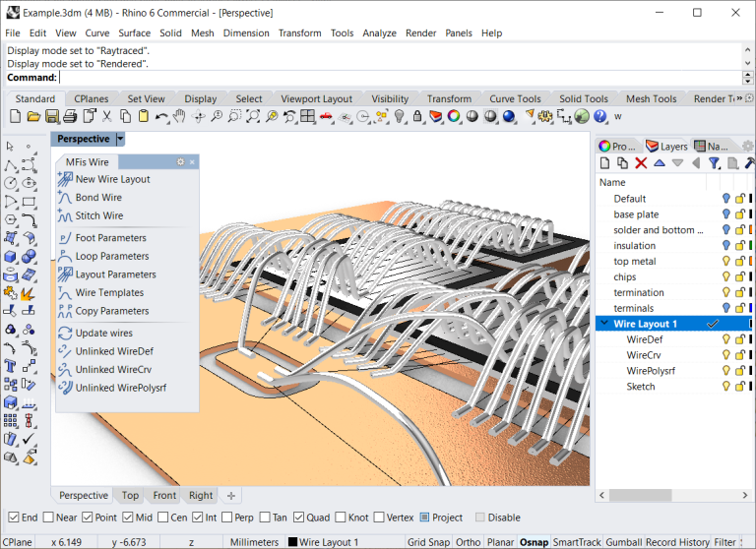
Task: Toggle the End osnap checkbox
Action: 14,518
